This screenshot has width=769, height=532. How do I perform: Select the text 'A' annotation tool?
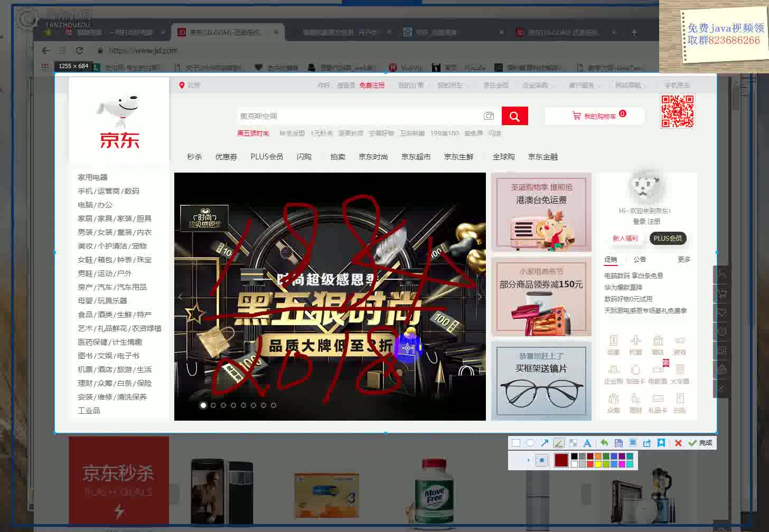coord(587,443)
